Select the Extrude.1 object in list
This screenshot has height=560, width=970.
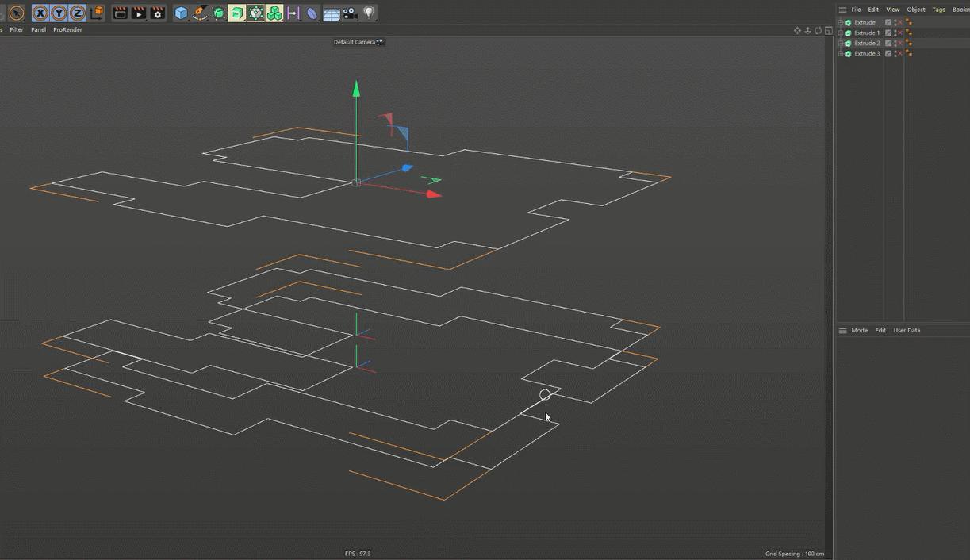tap(867, 33)
